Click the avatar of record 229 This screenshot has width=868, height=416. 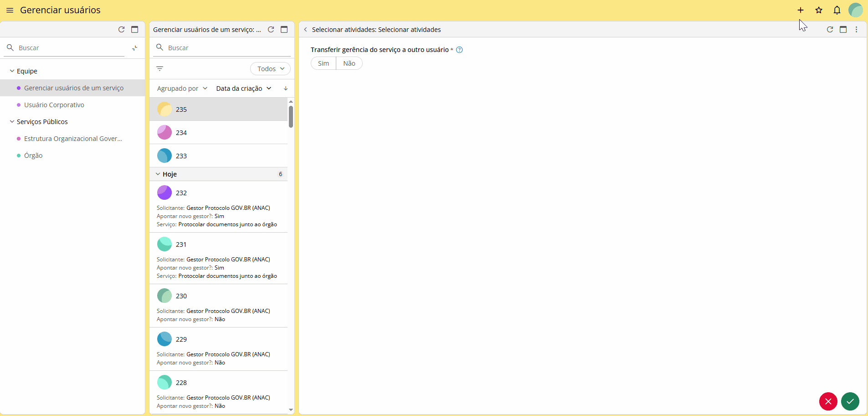pos(164,339)
